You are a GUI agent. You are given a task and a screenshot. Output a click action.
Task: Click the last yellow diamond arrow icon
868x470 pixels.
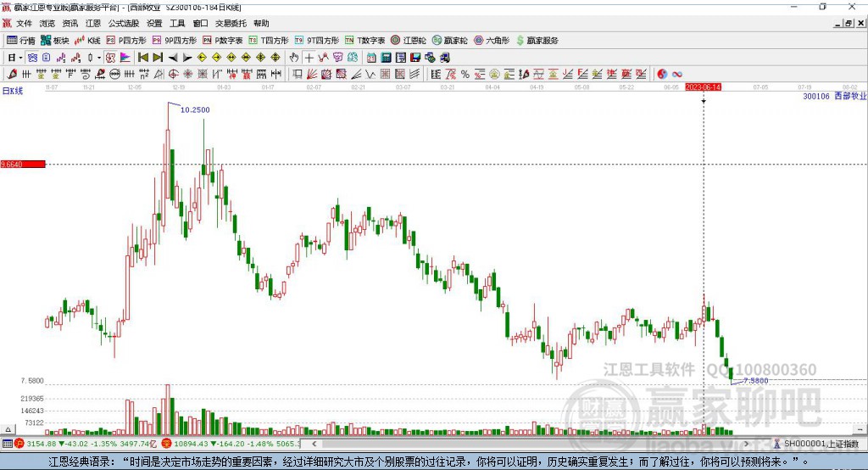tap(275, 58)
